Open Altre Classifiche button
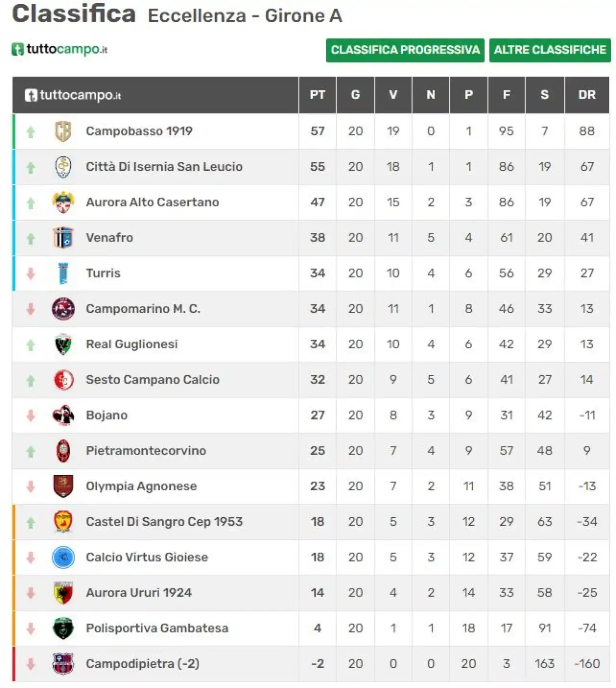 [550, 50]
